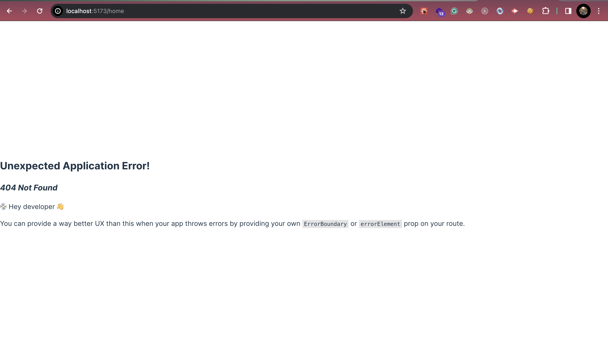Image resolution: width=608 pixels, height=364 pixels.
Task: Open the Grammarly extension
Action: click(x=454, y=11)
